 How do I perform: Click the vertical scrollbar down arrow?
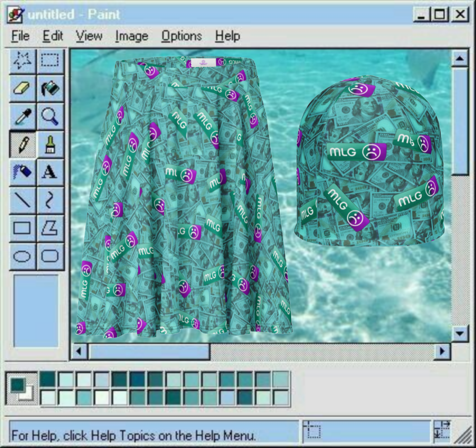click(459, 333)
